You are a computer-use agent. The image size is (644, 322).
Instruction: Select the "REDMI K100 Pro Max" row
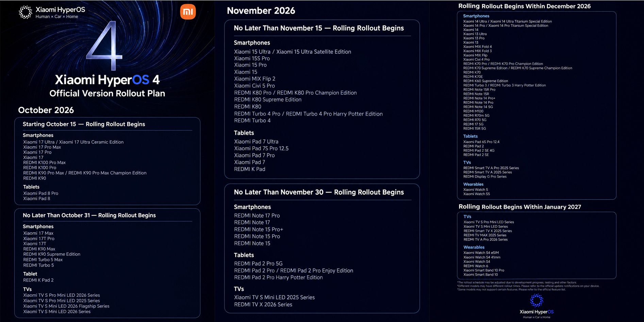[x=45, y=163]
